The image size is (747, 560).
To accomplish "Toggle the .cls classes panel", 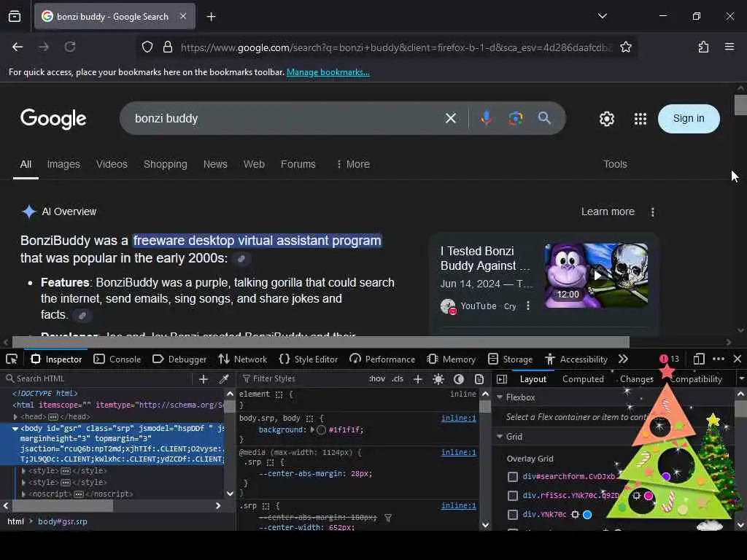I will [398, 379].
